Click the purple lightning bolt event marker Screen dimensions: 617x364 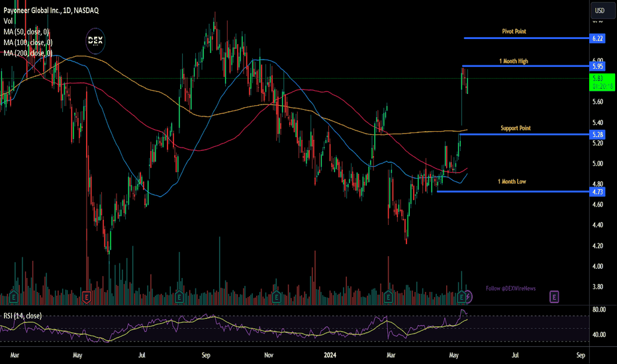point(468,296)
